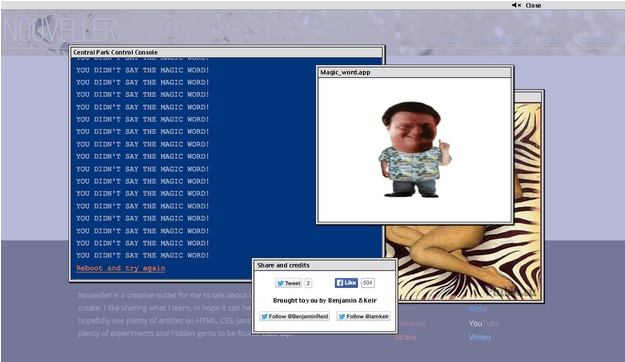Open the articles menu item
625x362 pixels.
501,39
